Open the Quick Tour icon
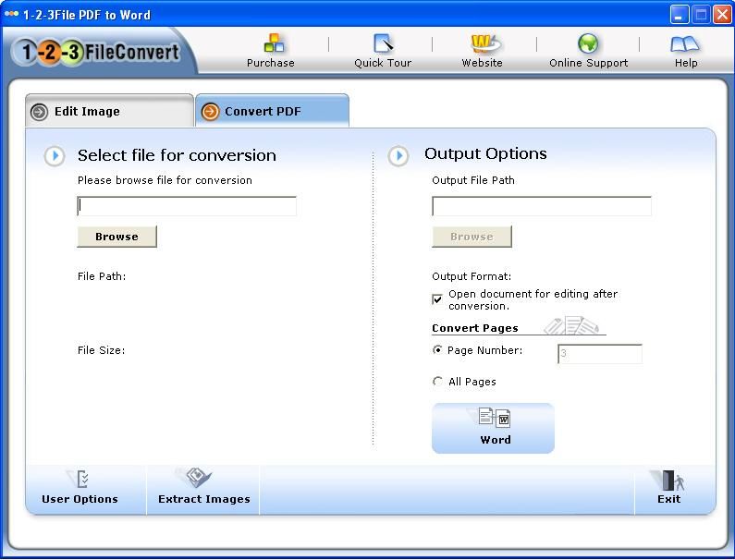The height and width of the screenshot is (560, 735). point(383,43)
